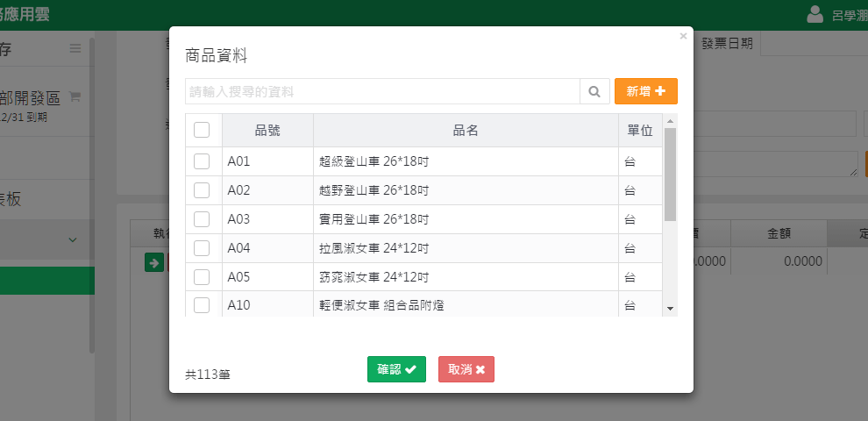Close the dialog with the X icon
The width and height of the screenshot is (868, 421).
pyautogui.click(x=683, y=37)
